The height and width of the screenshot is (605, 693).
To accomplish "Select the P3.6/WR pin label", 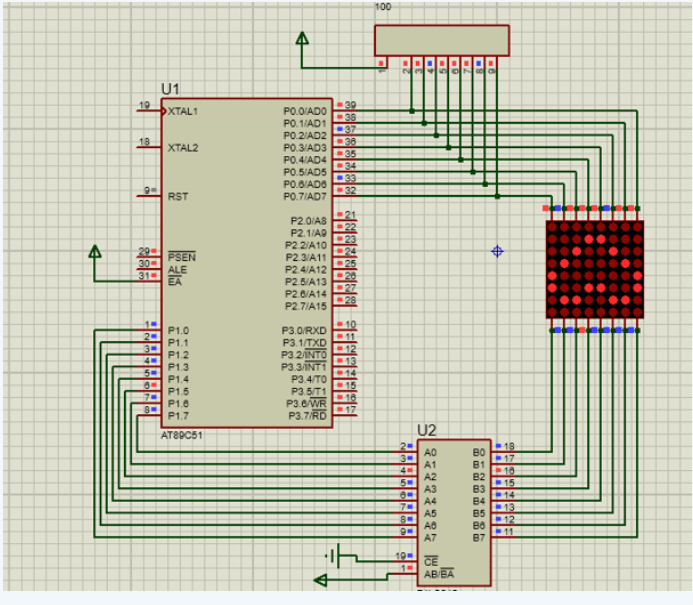I will (306, 403).
